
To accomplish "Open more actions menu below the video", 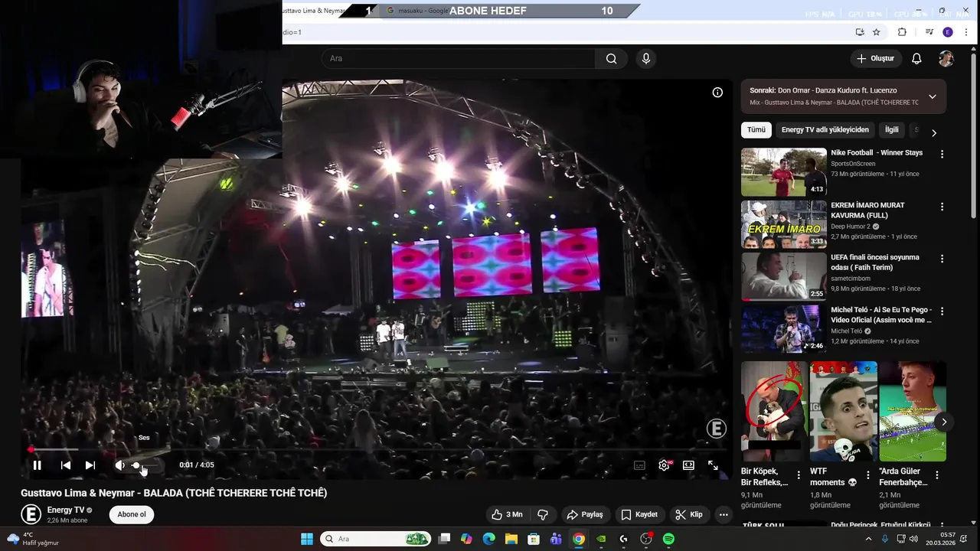I will (x=724, y=514).
